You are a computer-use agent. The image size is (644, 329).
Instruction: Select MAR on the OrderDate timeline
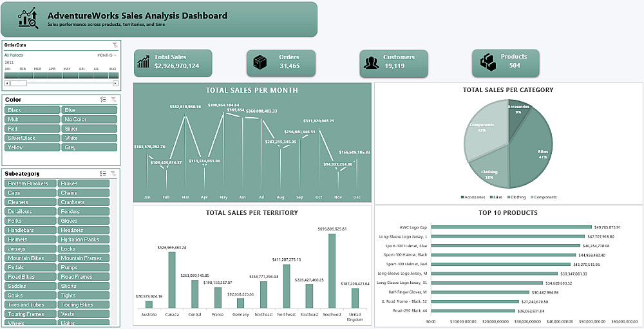41,75
